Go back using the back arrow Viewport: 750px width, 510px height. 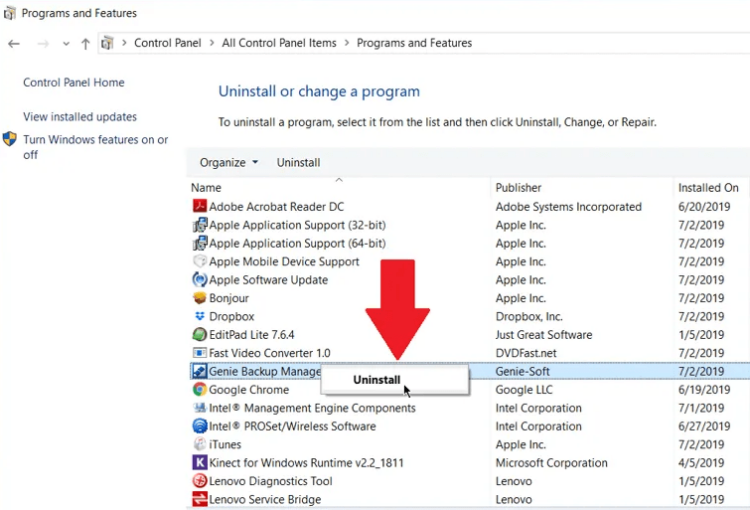[x=14, y=44]
